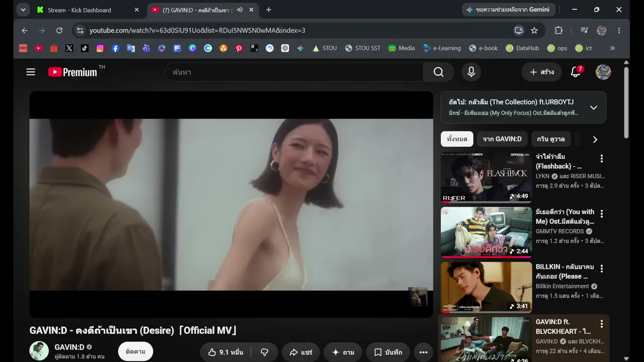Open options for the Flashback video
The height and width of the screenshot is (362, 644).
pos(601,159)
